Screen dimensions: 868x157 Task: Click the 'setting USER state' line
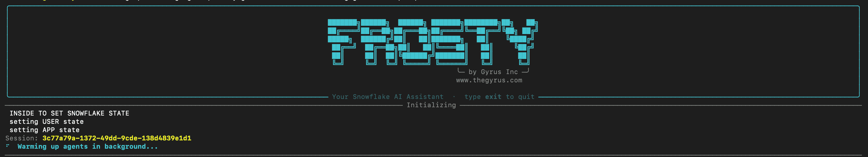click(x=46, y=121)
